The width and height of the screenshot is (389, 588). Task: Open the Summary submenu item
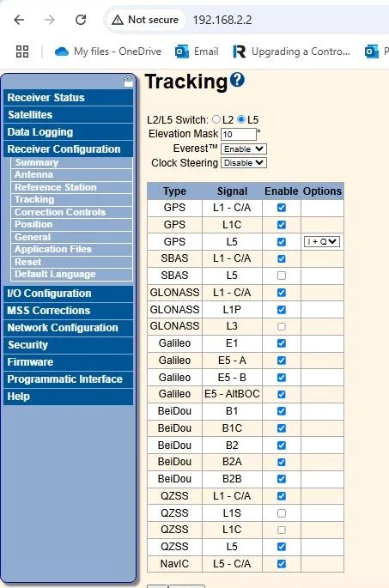pos(72,163)
